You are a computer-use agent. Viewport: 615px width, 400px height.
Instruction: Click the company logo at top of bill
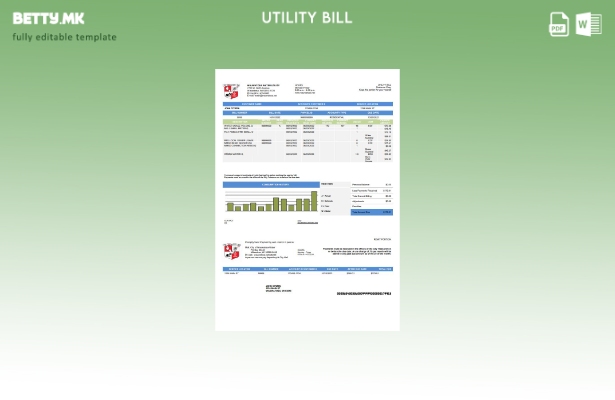pyautogui.click(x=231, y=90)
